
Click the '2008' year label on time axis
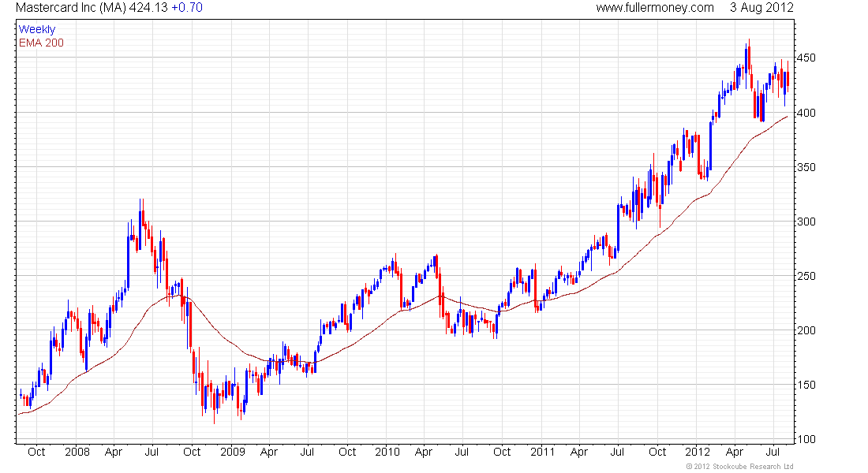pyautogui.click(x=77, y=452)
